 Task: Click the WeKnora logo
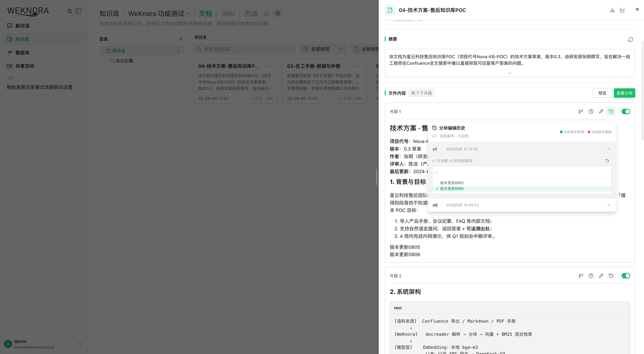coord(28,11)
